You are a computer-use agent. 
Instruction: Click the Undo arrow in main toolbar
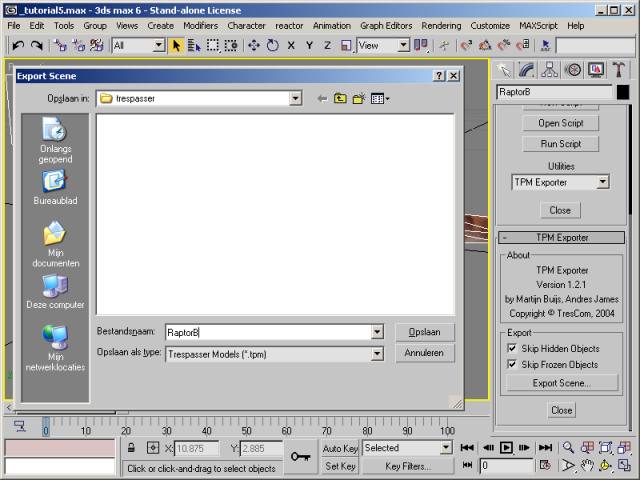coord(17,45)
